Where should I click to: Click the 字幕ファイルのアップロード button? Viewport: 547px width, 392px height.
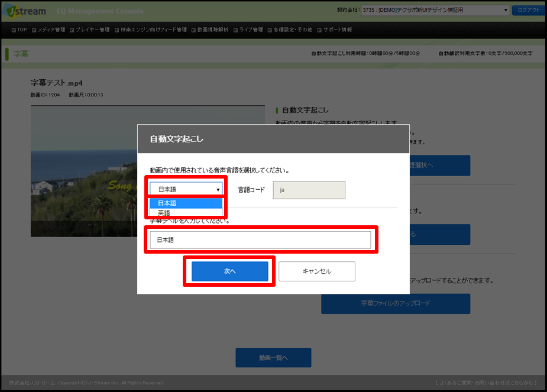pyautogui.click(x=395, y=304)
